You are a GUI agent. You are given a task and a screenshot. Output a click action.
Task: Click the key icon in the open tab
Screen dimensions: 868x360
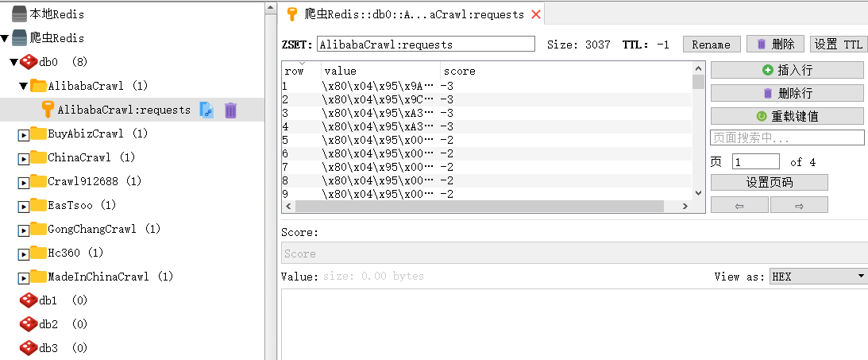(x=292, y=14)
